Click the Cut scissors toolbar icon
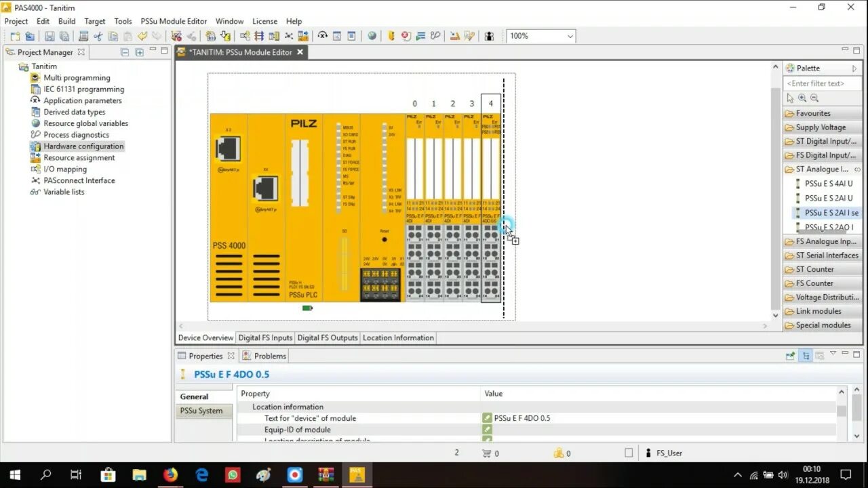Image resolution: width=868 pixels, height=488 pixels. pos(98,36)
